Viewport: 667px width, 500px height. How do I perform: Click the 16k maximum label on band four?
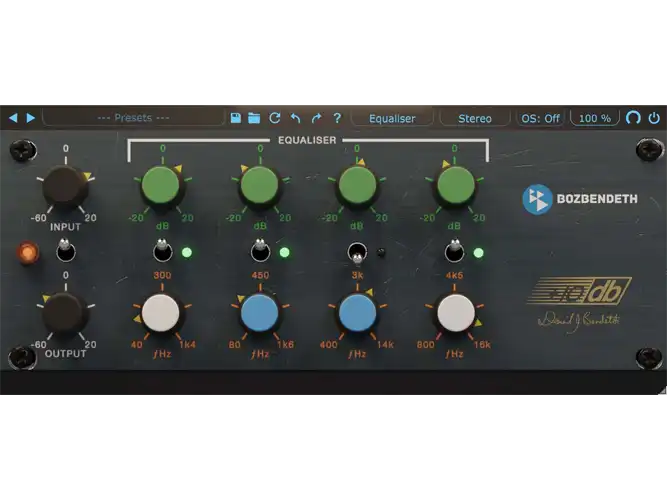click(482, 345)
